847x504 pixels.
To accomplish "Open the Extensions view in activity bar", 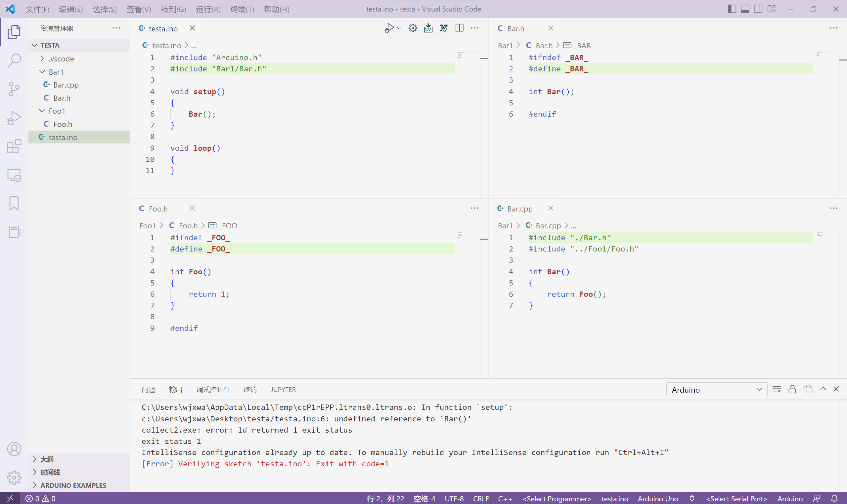I will coord(14,147).
